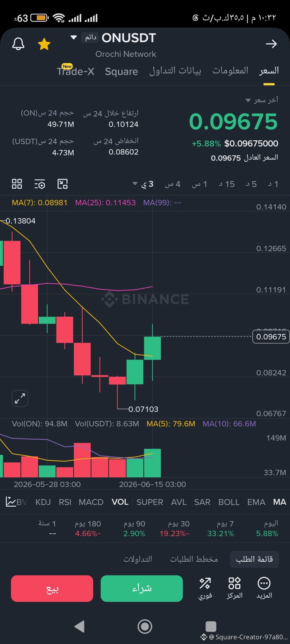290x644 pixels.
Task: Tap the MA(7): 0.08981 indicator label
Action: point(39,203)
